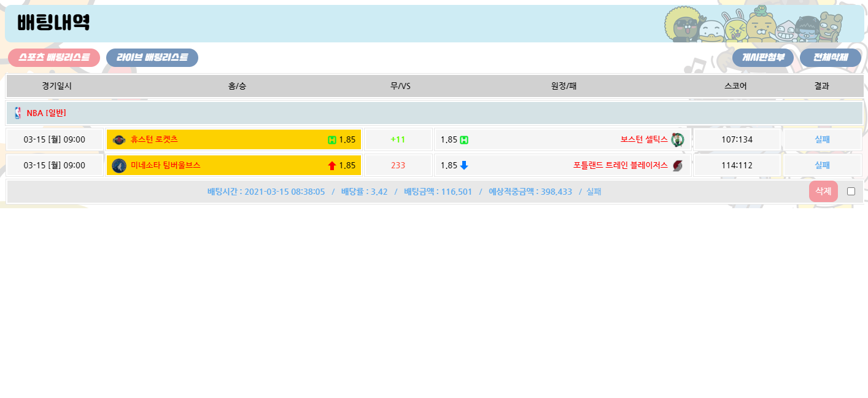Click the Boston Celtics team logo
This screenshot has width=868, height=398.
pos(677,139)
